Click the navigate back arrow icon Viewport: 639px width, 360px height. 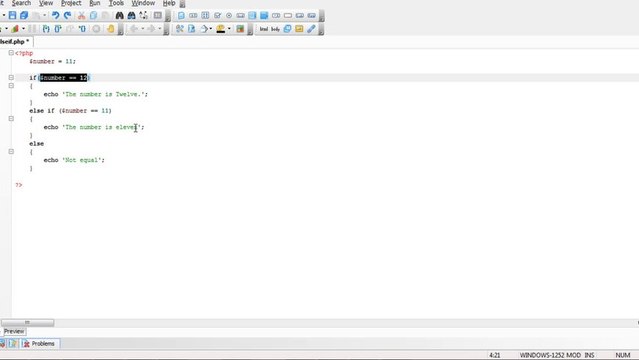(x=134, y=29)
